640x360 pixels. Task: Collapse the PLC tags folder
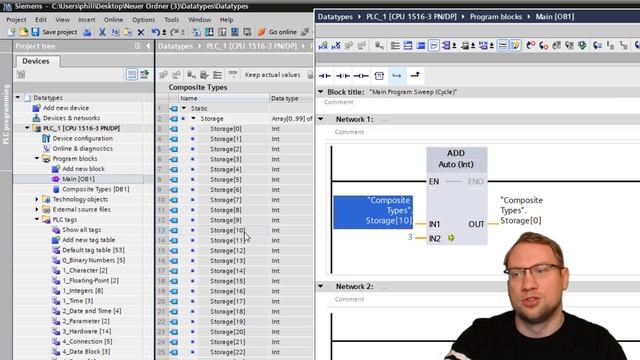pos(37,220)
